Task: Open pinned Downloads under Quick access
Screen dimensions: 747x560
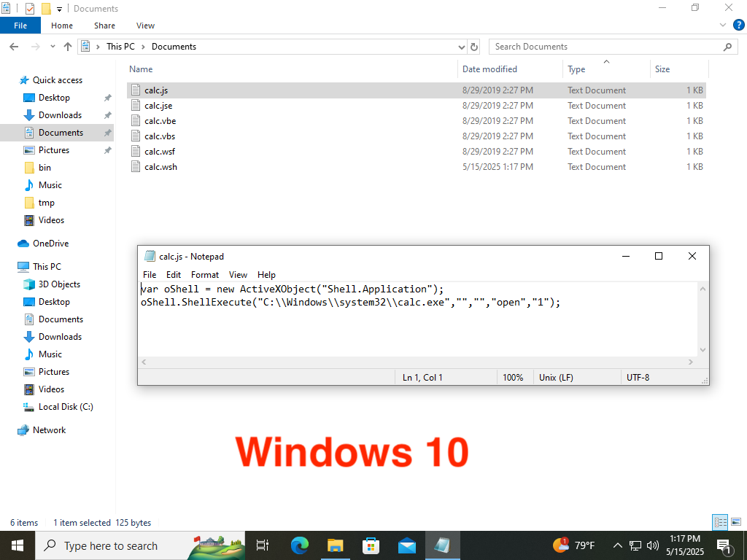Action: click(x=60, y=115)
